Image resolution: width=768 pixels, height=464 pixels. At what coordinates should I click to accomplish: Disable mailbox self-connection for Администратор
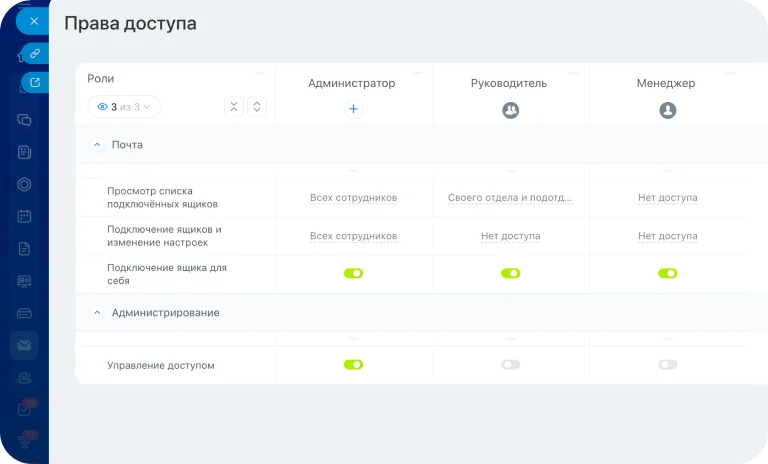point(353,273)
